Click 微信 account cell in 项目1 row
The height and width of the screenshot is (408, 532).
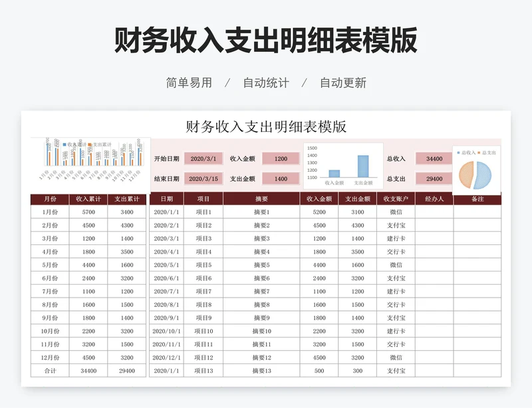[396, 212]
